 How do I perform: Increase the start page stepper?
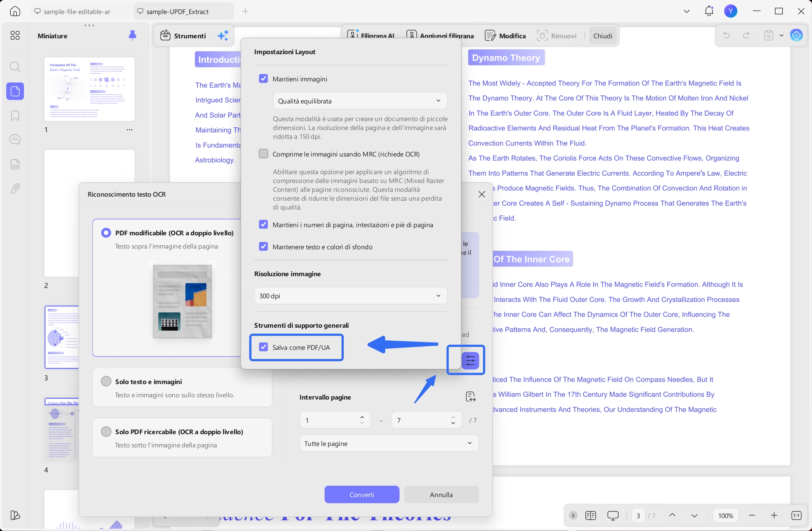point(362,417)
